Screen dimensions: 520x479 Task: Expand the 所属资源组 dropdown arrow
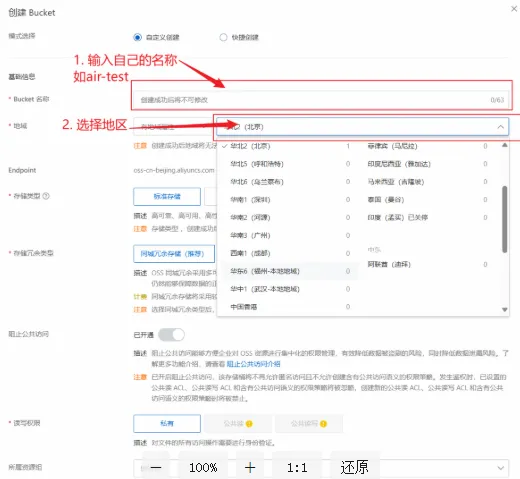click(500, 468)
